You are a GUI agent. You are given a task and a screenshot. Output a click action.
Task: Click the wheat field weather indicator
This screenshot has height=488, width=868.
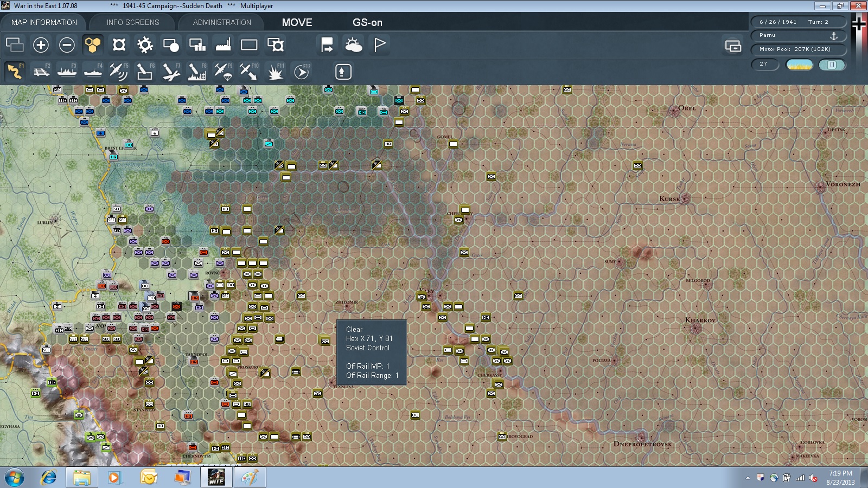point(800,65)
